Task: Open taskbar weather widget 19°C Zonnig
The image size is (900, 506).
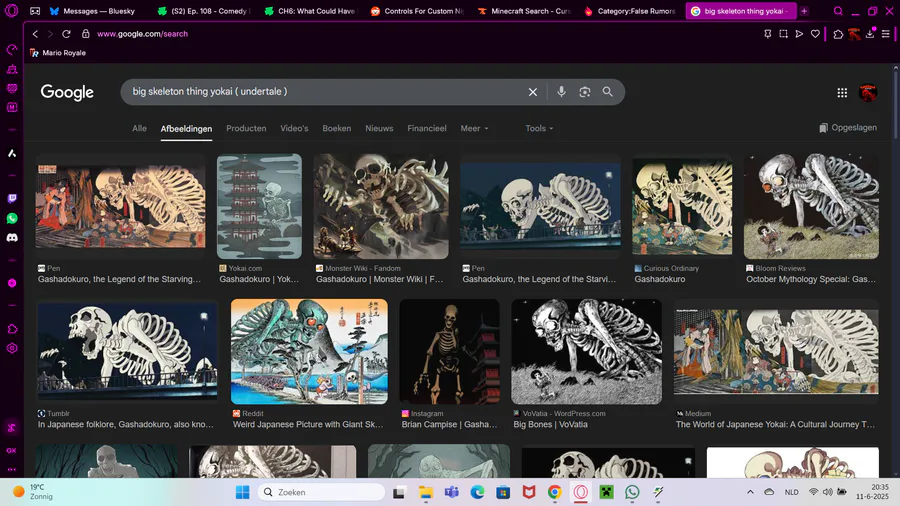Action: click(x=34, y=492)
